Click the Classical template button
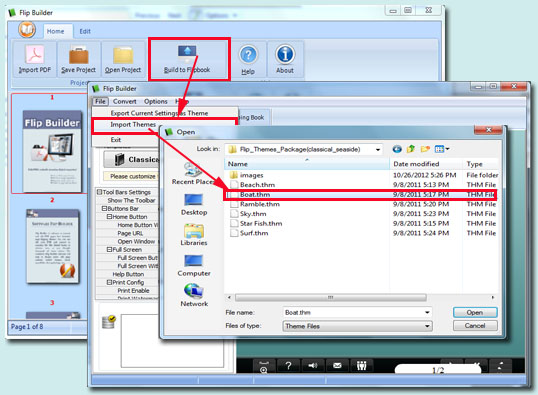538x395 pixels. pyautogui.click(x=132, y=160)
